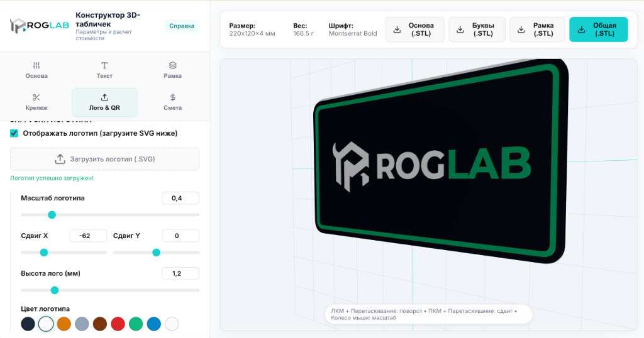Pick the orange logo color
Viewport: 644px width, 338px height.
[64, 324]
